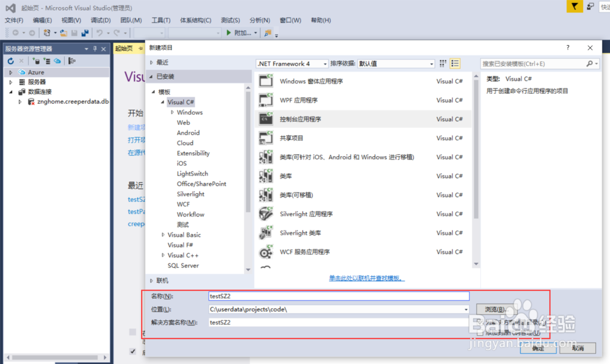Open the File menu
Viewport: 610px width, 364px height.
click(14, 20)
